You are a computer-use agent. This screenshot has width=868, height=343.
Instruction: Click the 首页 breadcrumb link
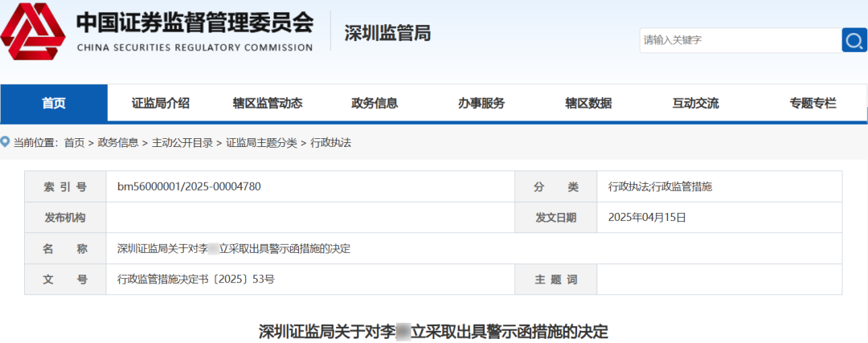74,143
